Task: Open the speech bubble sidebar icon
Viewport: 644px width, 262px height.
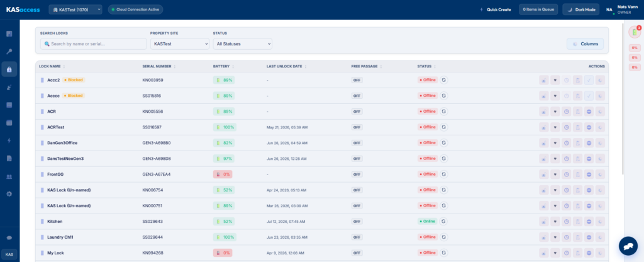Action: tap(9, 237)
